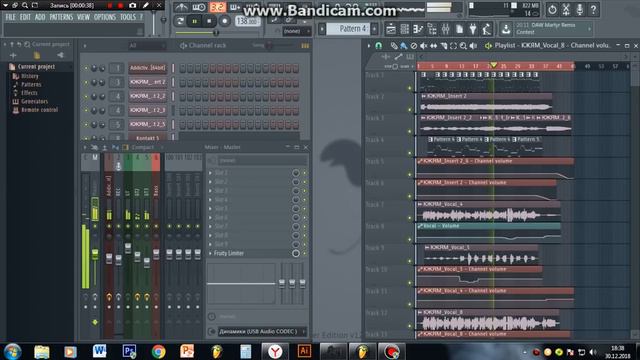Open the PATTERNS menu
The width and height of the screenshot is (640, 360).
[x=61, y=17]
